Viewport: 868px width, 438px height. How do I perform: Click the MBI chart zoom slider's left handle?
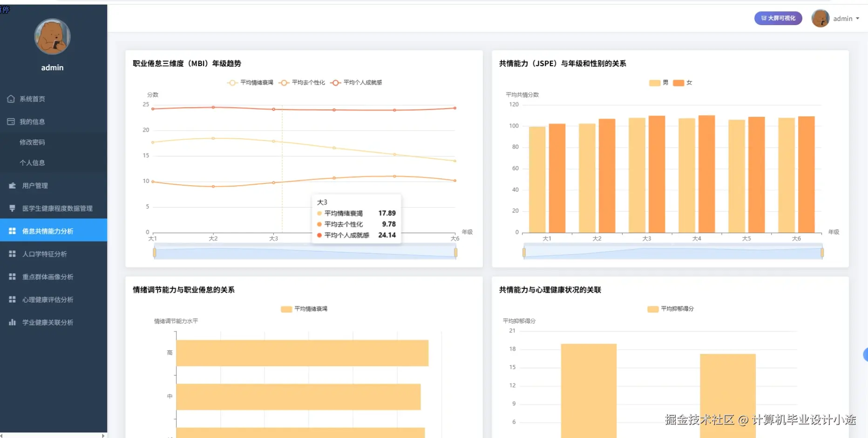point(155,252)
